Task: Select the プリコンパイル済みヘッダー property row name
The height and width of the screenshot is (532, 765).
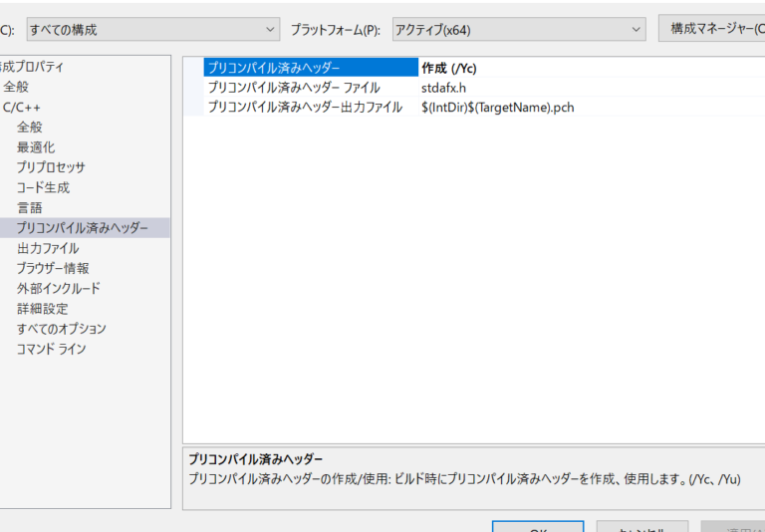Action: pos(311,68)
